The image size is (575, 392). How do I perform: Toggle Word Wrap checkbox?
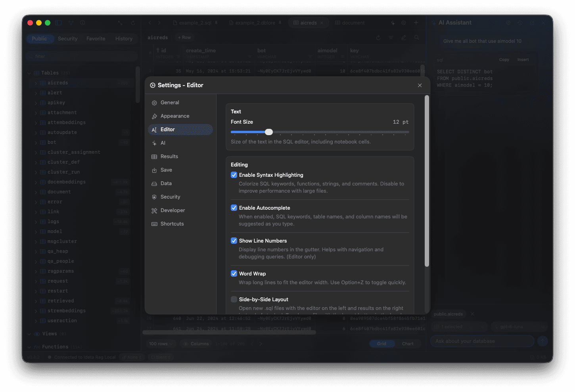(234, 273)
